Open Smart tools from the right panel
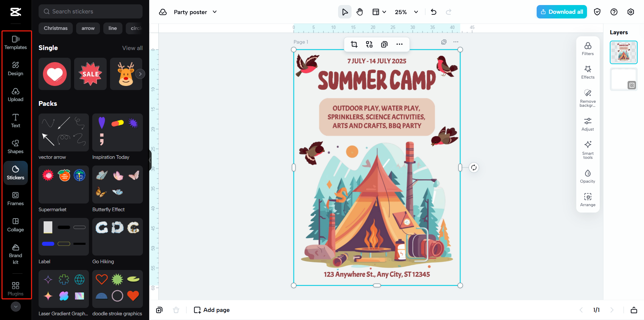644x320 pixels. pos(587,149)
